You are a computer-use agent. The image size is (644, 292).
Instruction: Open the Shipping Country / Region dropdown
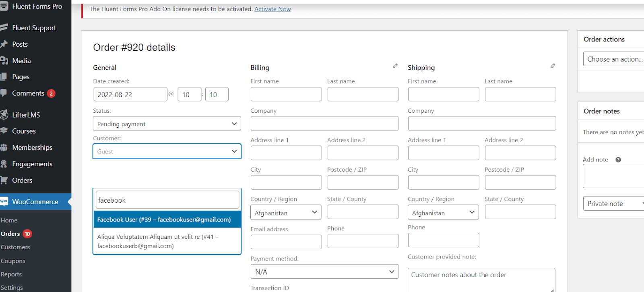pyautogui.click(x=443, y=212)
